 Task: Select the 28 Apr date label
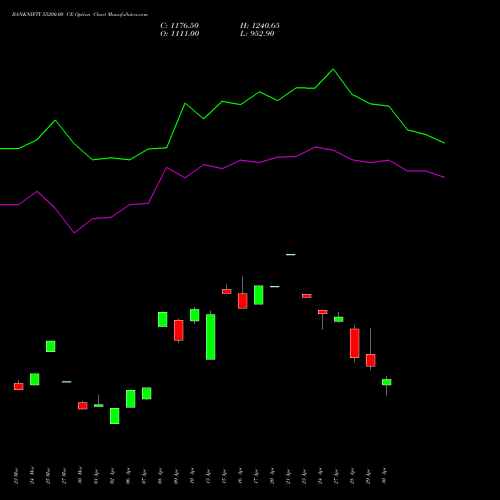click(352, 476)
